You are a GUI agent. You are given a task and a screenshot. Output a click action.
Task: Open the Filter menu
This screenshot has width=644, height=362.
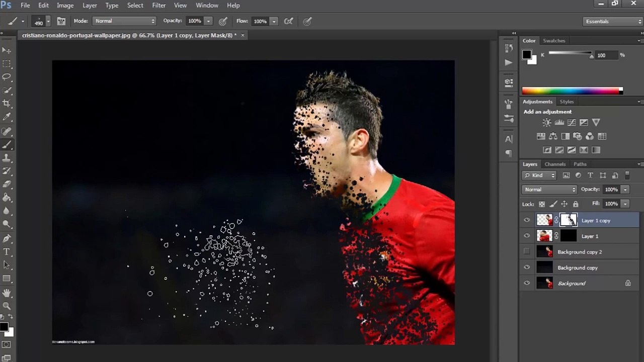[x=158, y=5]
